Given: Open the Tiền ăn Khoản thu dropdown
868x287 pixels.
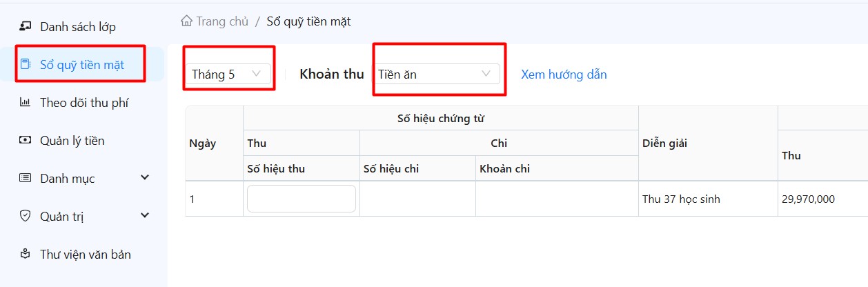Looking at the screenshot, I should click(436, 75).
